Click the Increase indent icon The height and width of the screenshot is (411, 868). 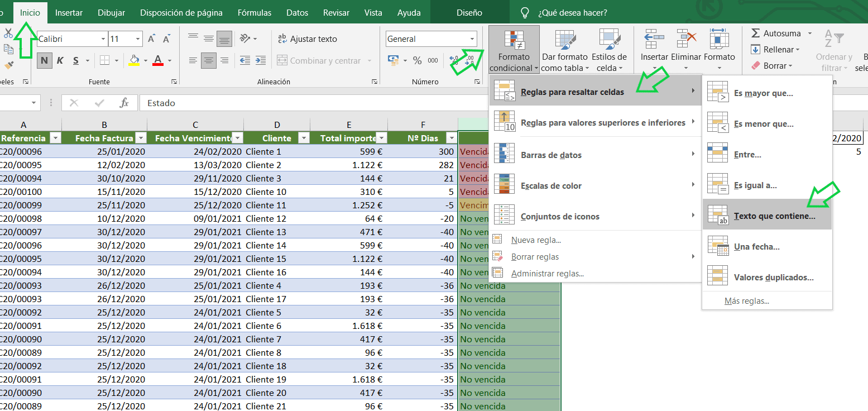pos(261,61)
